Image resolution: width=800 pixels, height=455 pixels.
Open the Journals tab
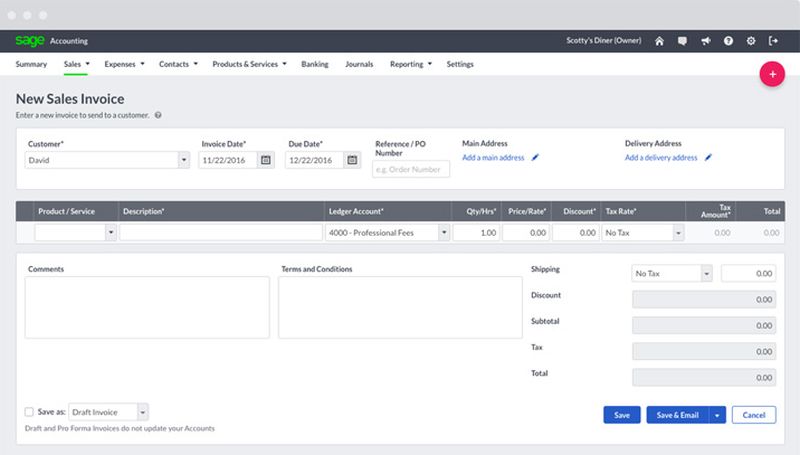tap(359, 64)
